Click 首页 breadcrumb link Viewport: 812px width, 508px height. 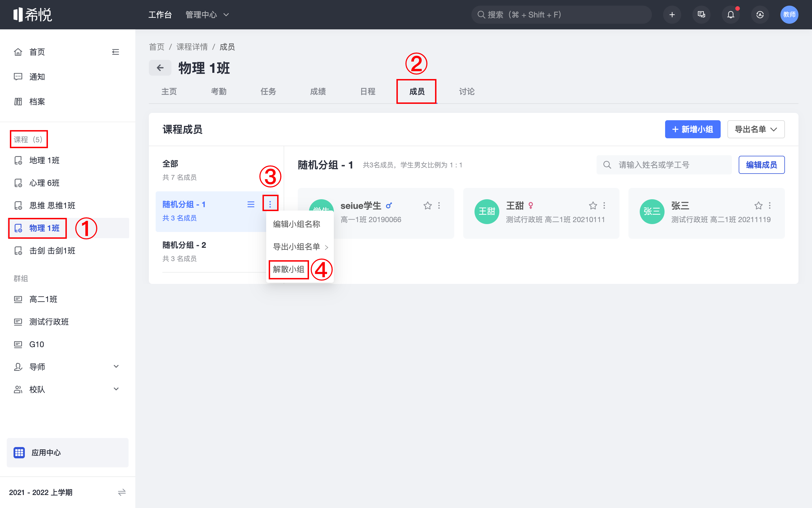(157, 47)
